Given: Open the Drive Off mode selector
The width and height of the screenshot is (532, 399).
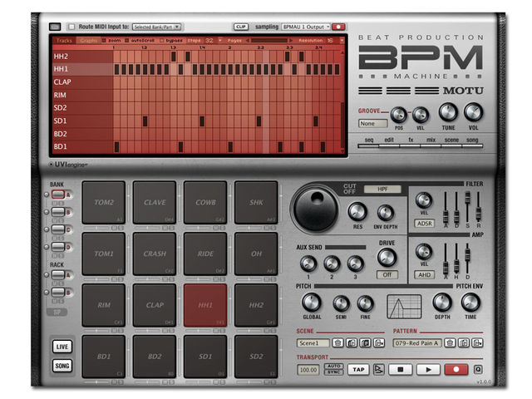Looking at the screenshot, I should pos(387,275).
